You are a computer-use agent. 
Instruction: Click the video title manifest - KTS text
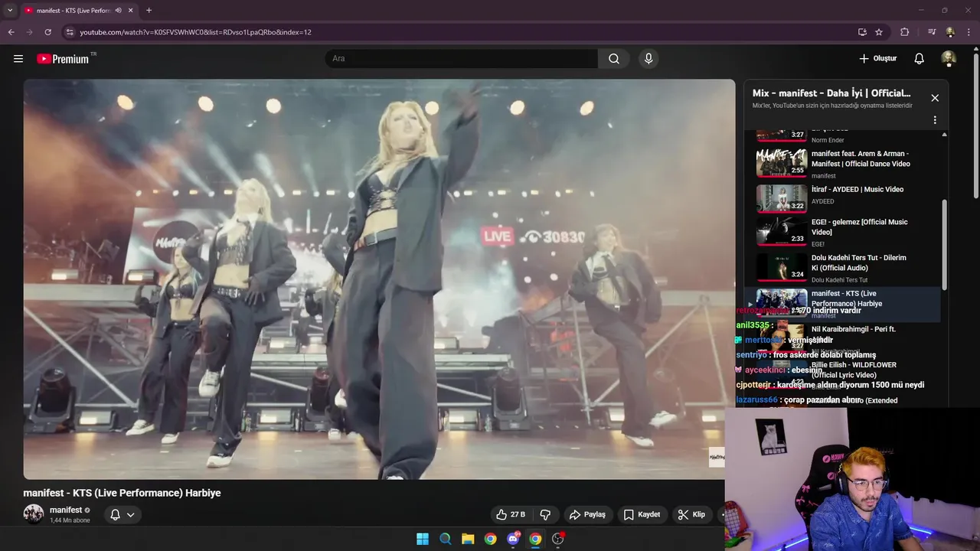tap(122, 493)
